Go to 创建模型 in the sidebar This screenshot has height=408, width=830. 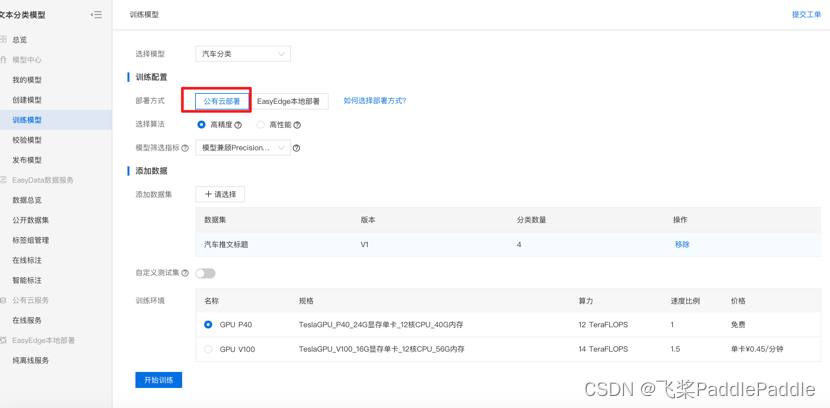pos(27,100)
